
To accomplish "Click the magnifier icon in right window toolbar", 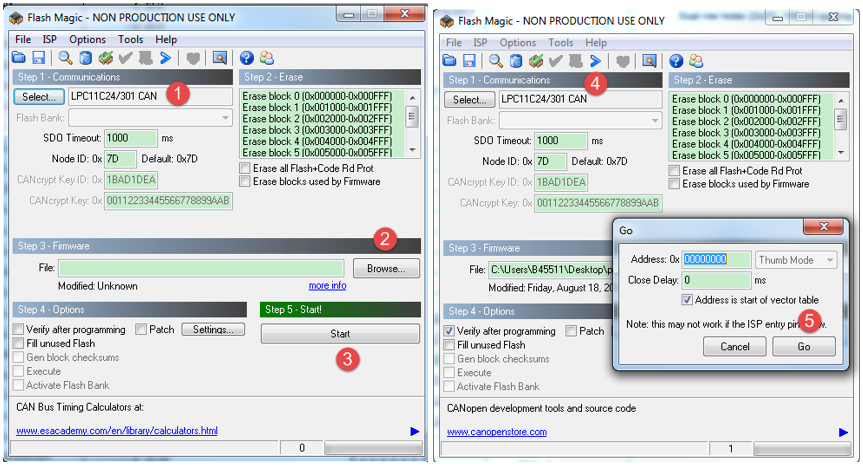I will click(496, 61).
